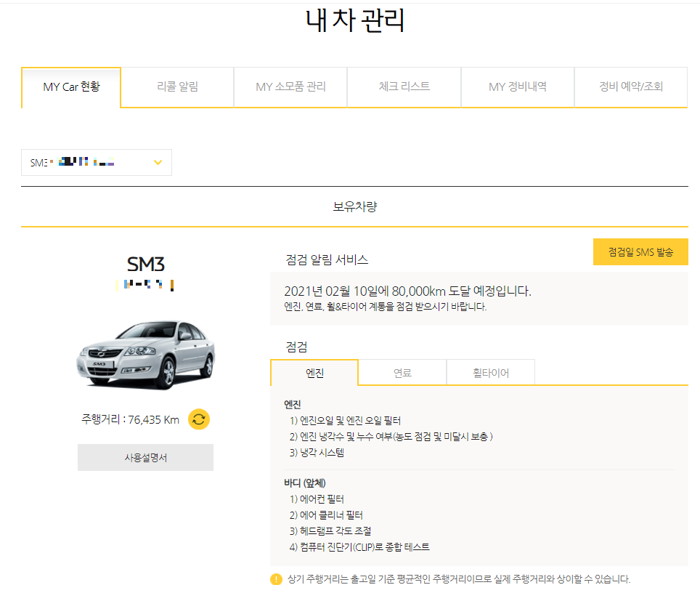Open the 휠타이어 inspection tab

pos(491,373)
